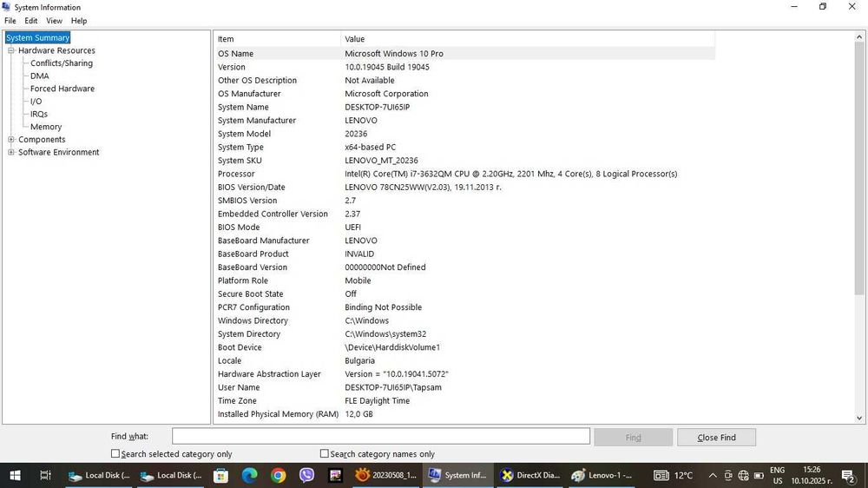Click the System Information title bar icon

[6, 7]
